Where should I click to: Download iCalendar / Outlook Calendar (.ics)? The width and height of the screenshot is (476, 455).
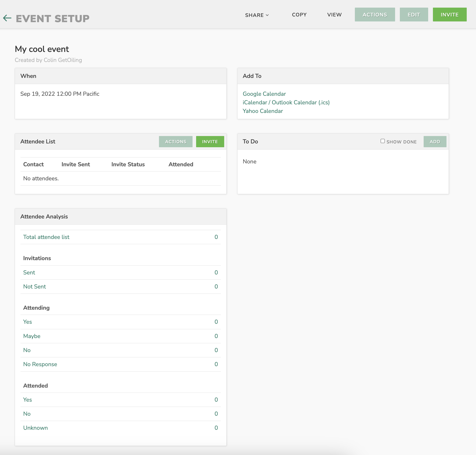click(286, 102)
